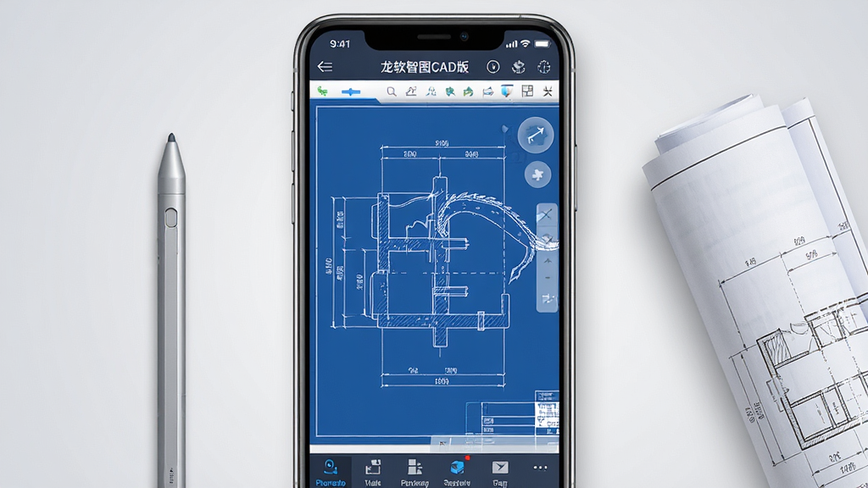Open the grid layout icon in the toolbar

click(x=527, y=91)
